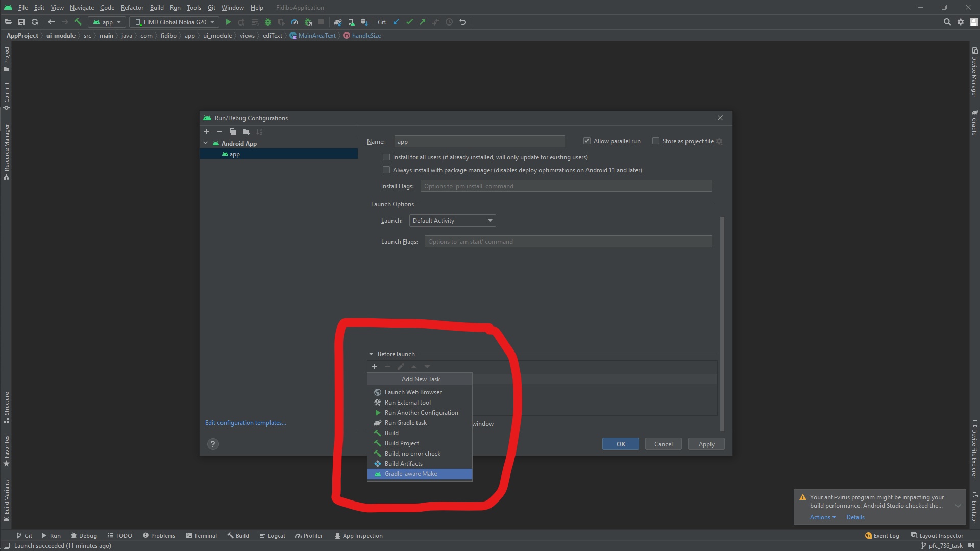980x551 pixels.
Task: Open the Edit configuration templates link
Action: [x=246, y=423]
